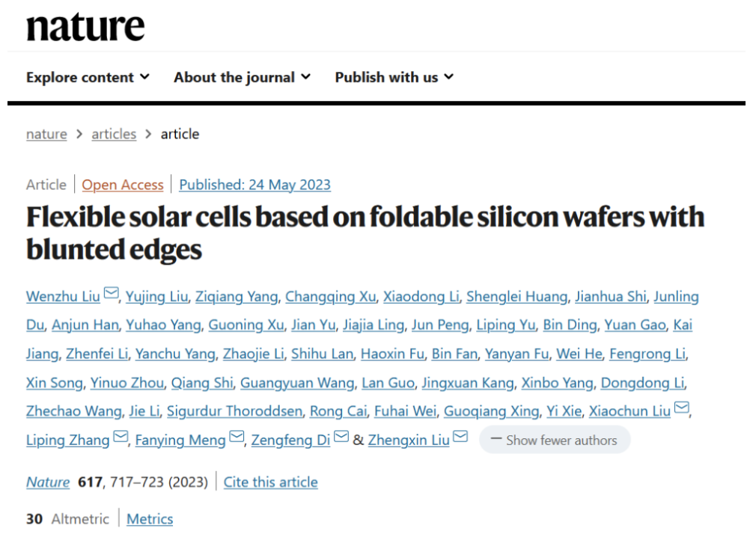The image size is (756, 534).
Task: Click the nature logo at top
Action: click(85, 26)
